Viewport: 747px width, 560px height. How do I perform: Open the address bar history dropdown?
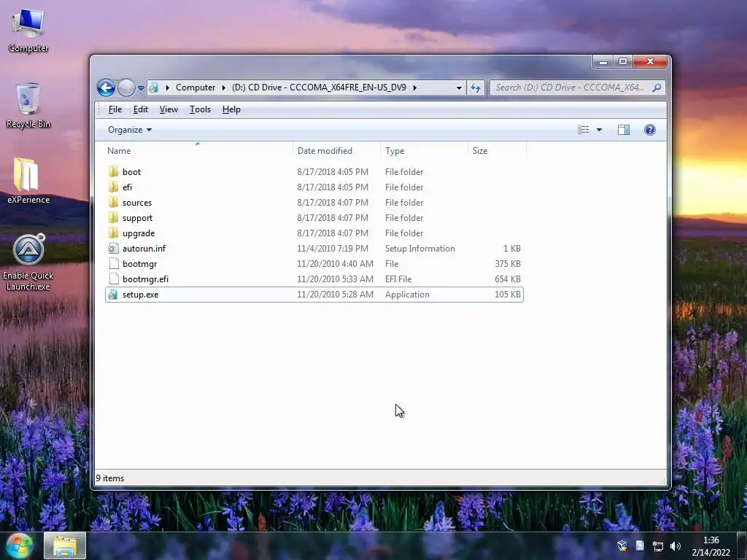pos(459,88)
